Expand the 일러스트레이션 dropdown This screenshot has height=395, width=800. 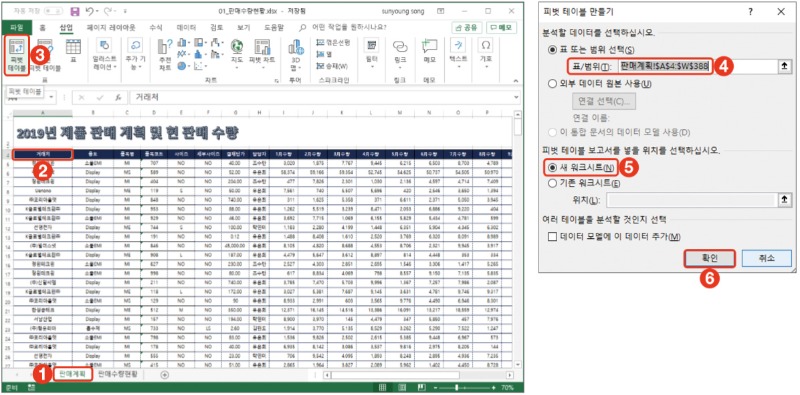(104, 55)
